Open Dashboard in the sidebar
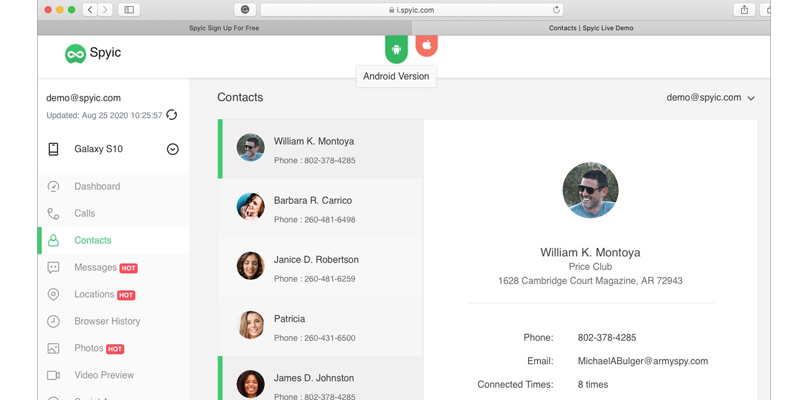799x400 pixels. tap(96, 186)
